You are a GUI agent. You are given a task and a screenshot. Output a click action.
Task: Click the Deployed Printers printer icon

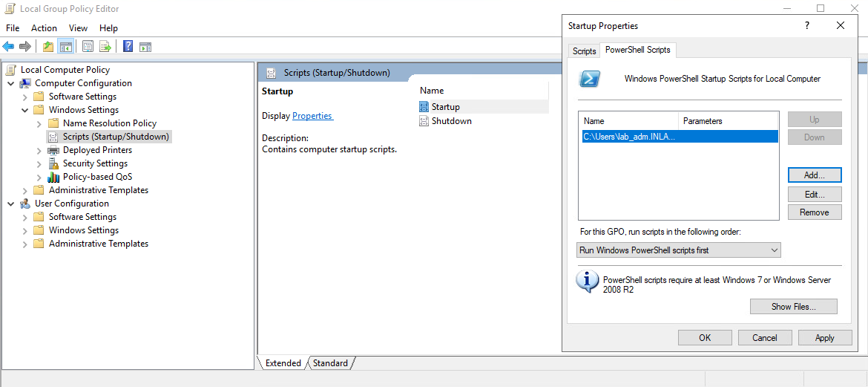(53, 150)
